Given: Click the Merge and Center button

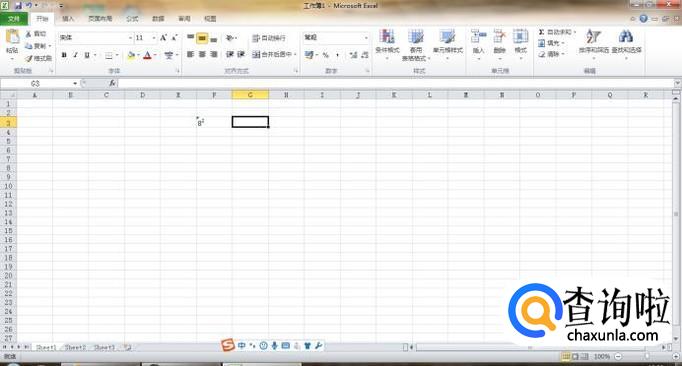Looking at the screenshot, I should point(274,54).
